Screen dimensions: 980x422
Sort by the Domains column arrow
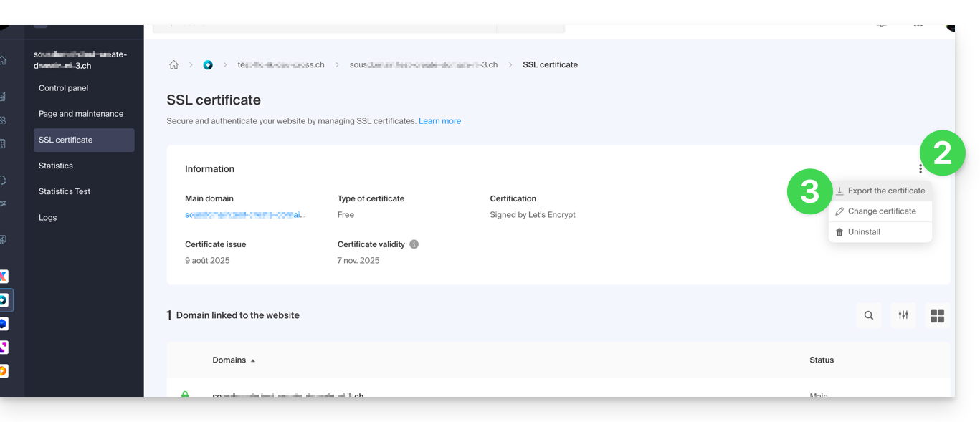pos(252,360)
